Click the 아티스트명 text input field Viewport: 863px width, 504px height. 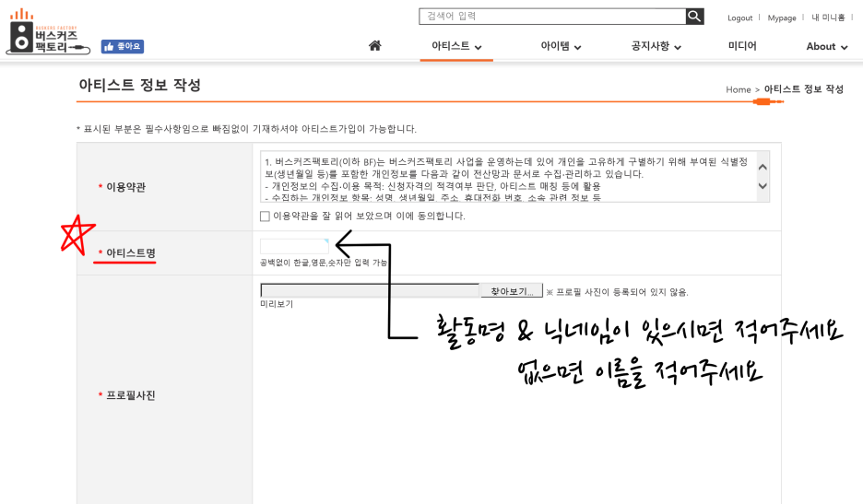pyautogui.click(x=294, y=246)
